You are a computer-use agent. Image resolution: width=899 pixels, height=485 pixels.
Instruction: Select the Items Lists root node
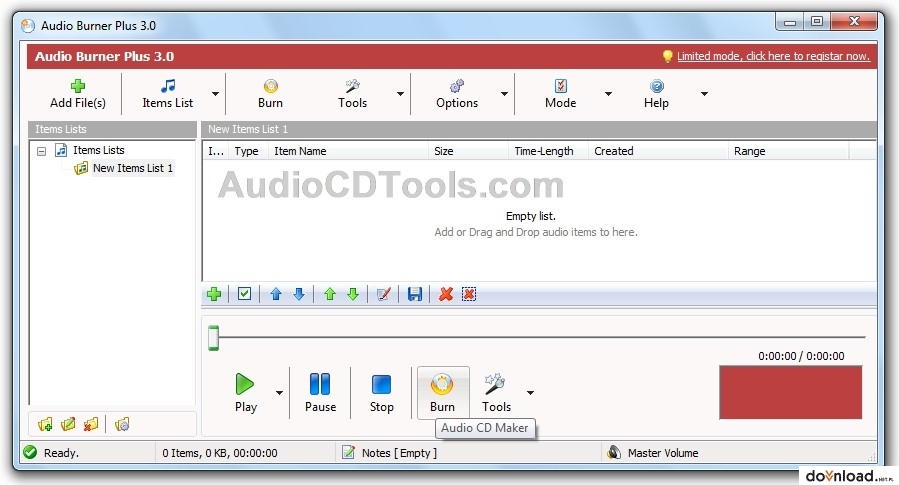pos(99,150)
